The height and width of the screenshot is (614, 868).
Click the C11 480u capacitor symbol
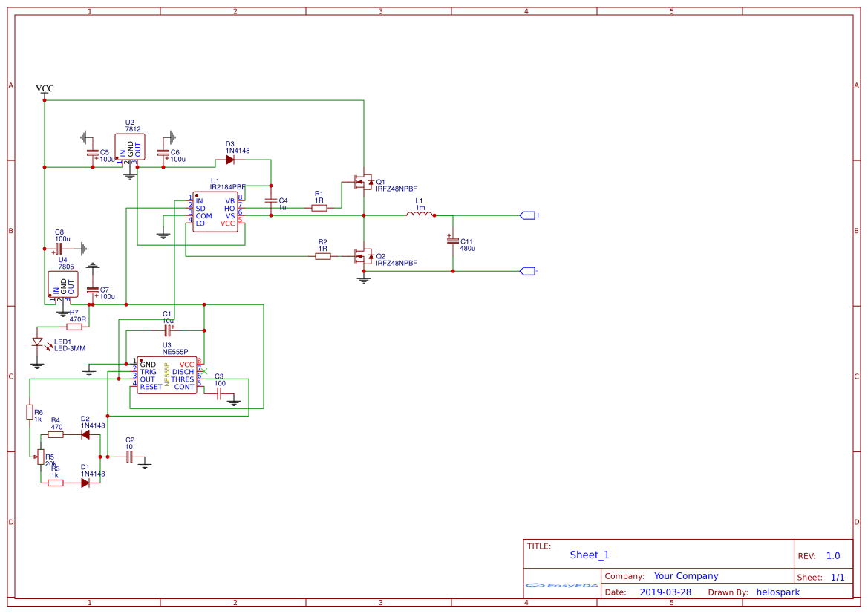click(x=453, y=241)
